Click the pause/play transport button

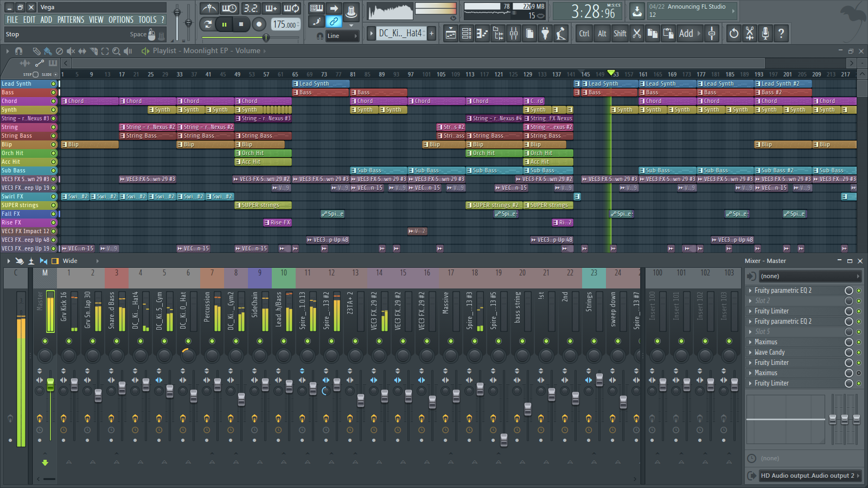tap(224, 24)
